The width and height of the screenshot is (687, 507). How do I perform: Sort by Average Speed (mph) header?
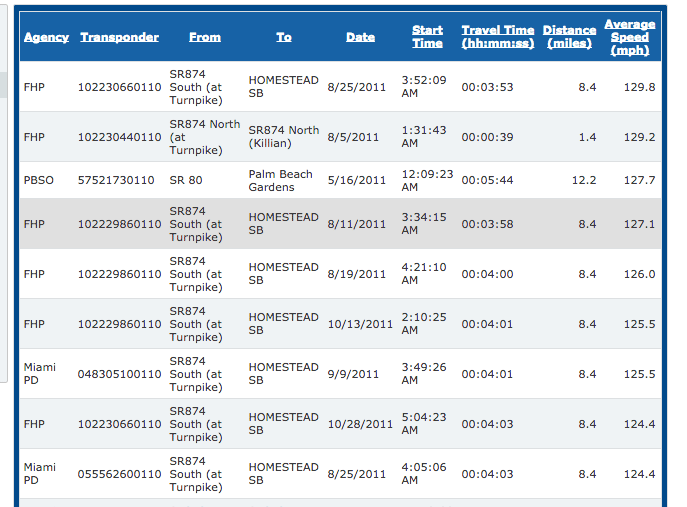[630, 37]
